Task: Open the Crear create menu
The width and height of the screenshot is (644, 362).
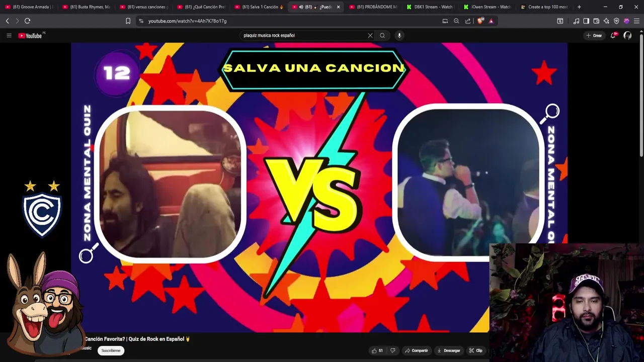Action: [594, 35]
